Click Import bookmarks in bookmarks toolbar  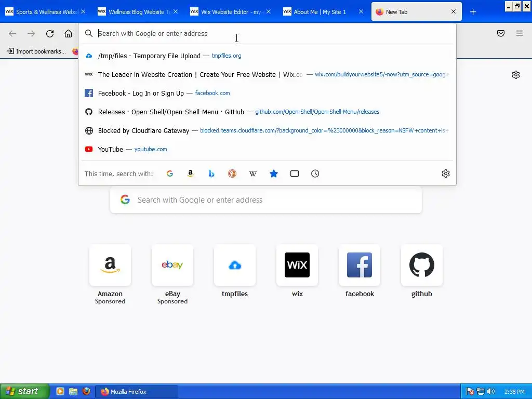36,51
